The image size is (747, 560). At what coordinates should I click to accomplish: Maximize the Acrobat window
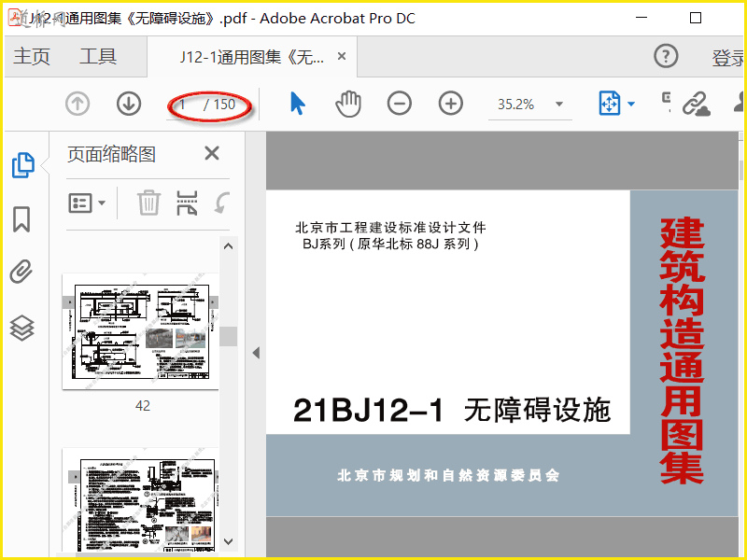tap(696, 18)
